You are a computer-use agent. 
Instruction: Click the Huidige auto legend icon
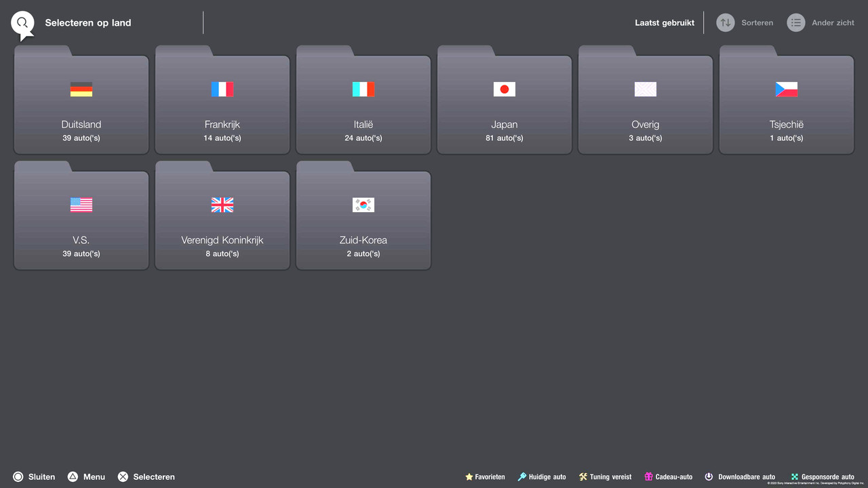[522, 477]
